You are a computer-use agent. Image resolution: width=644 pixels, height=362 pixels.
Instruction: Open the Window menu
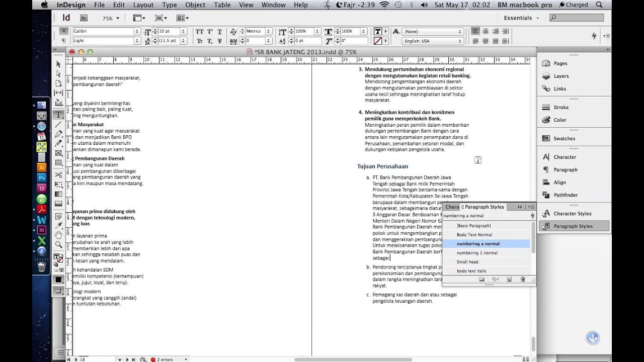coord(274,5)
